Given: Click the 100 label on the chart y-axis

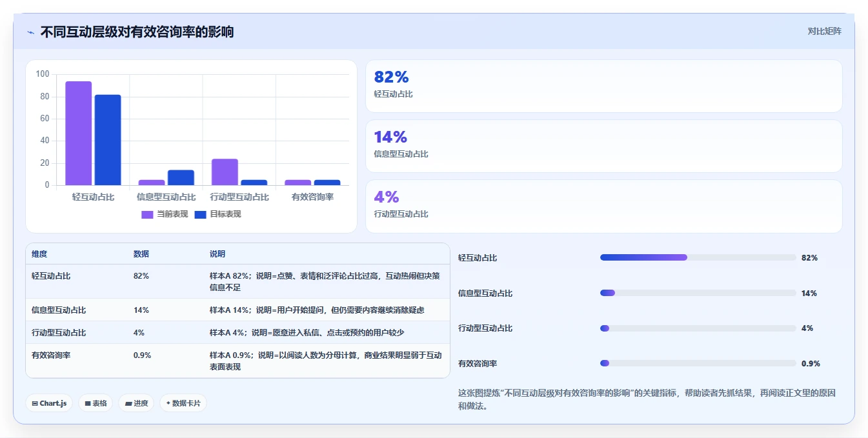Looking at the screenshot, I should 43,74.
